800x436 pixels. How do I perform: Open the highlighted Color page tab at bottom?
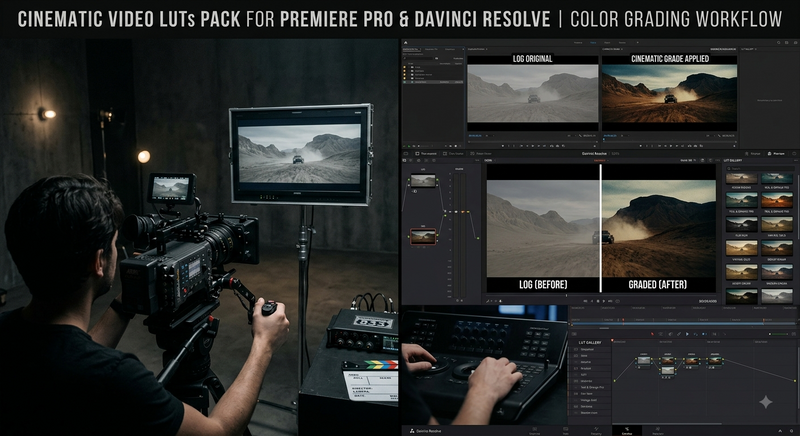point(627,431)
